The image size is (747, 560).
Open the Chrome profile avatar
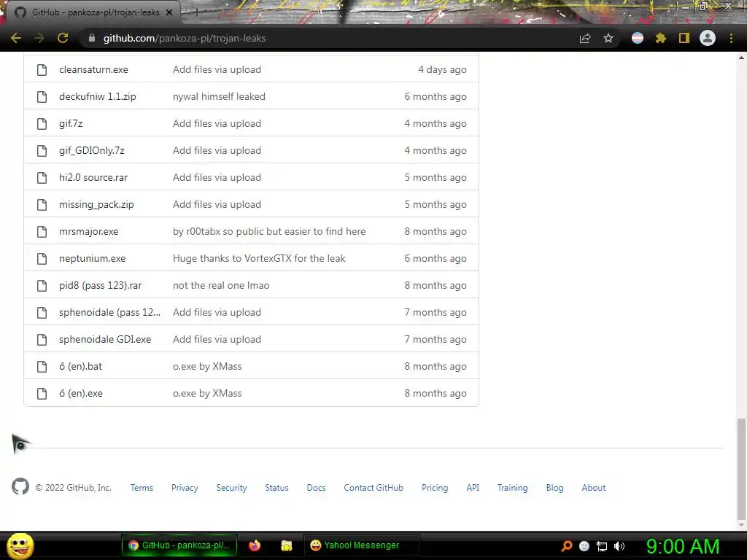[x=708, y=38]
